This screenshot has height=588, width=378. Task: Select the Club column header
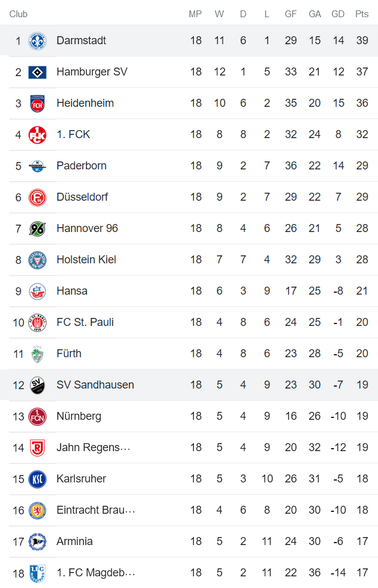click(15, 14)
